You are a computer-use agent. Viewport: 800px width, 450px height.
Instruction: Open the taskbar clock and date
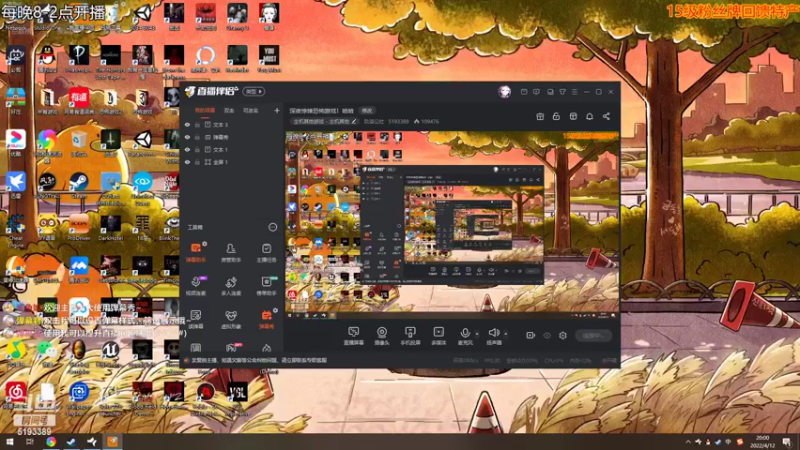tap(762, 442)
